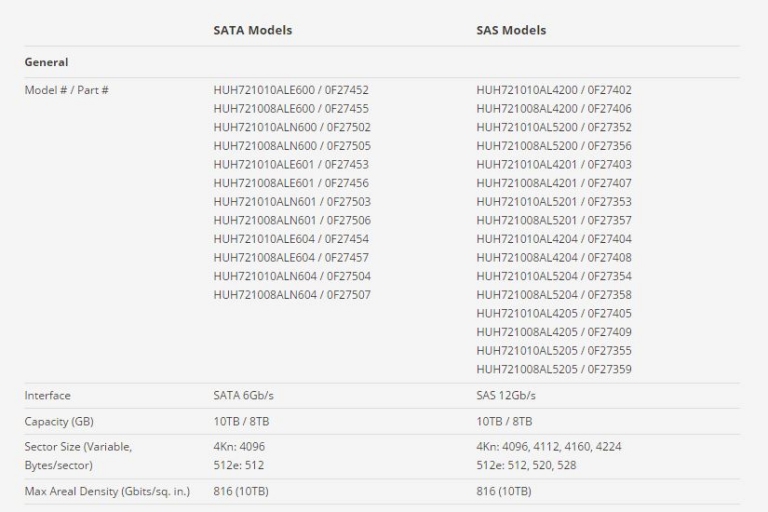768x512 pixels.
Task: Click the HUH721010AL5201 / 0F27353 entry
Action: click(554, 202)
